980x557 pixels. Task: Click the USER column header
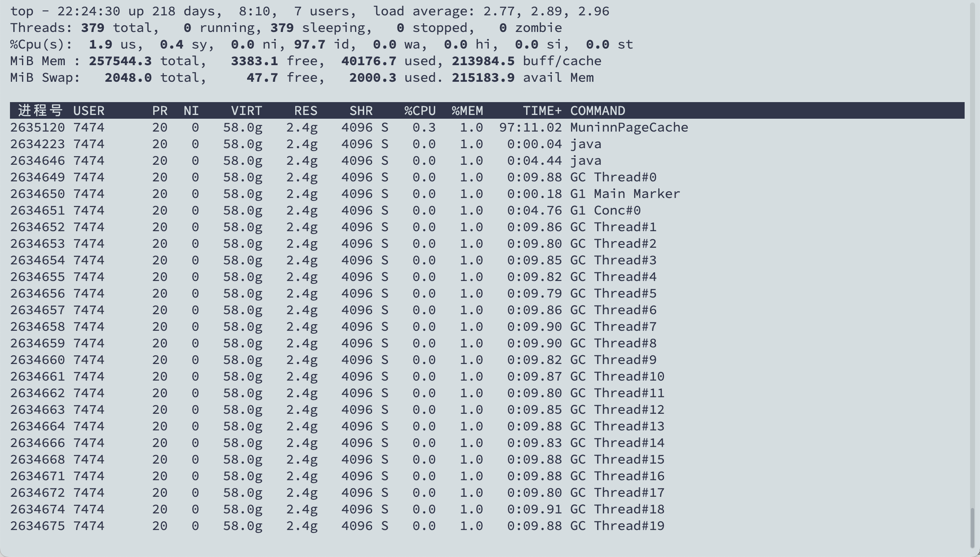[89, 111]
